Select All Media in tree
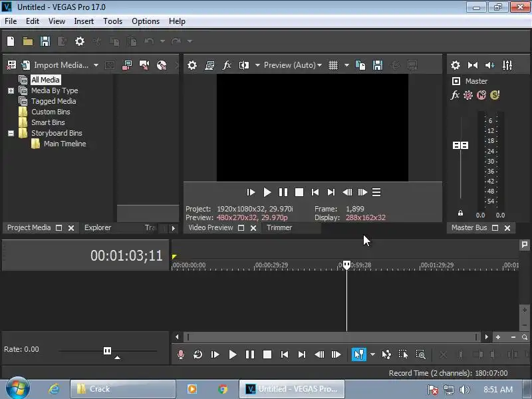This screenshot has width=532, height=399. [45, 80]
